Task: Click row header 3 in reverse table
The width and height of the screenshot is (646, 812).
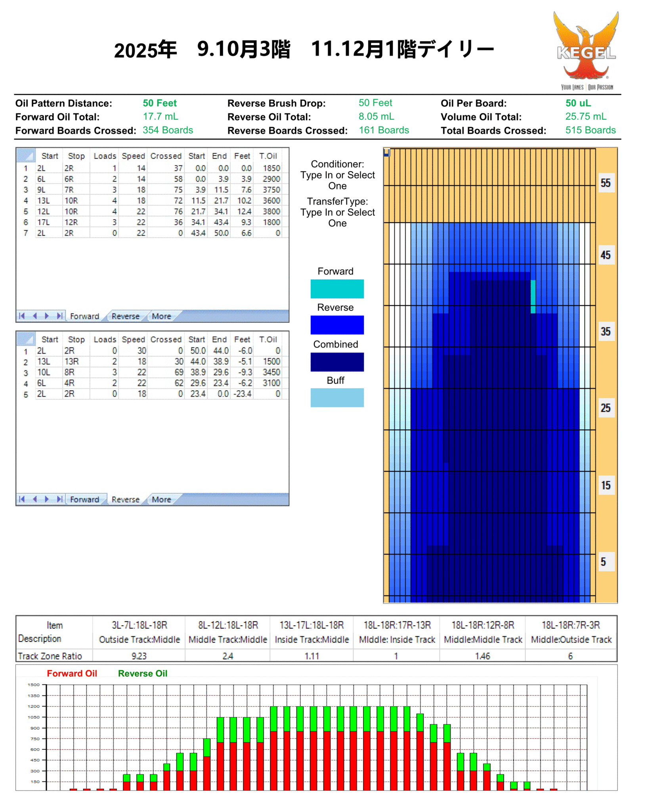Action: (x=26, y=373)
